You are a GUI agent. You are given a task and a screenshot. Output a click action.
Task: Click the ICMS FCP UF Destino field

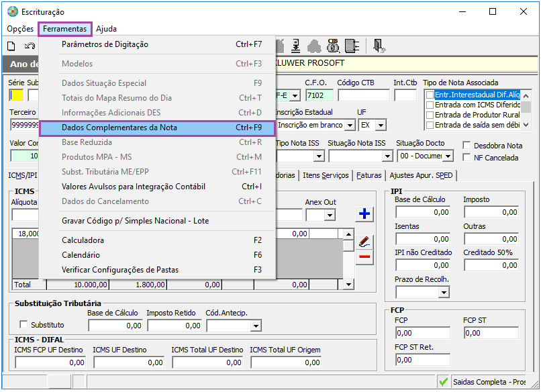coord(50,362)
